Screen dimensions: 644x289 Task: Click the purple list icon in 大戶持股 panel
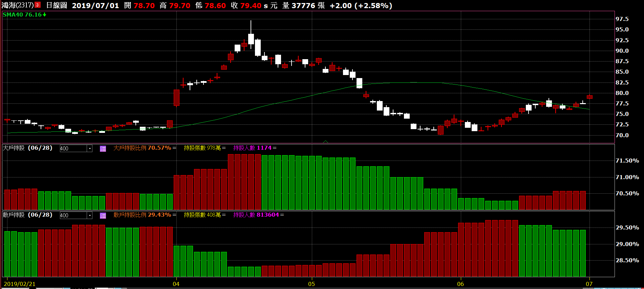click(x=103, y=149)
